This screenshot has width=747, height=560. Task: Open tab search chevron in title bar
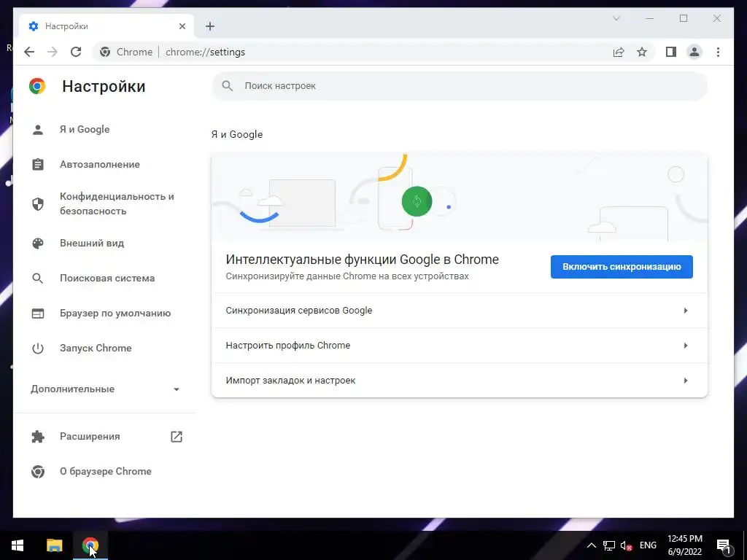click(x=616, y=18)
